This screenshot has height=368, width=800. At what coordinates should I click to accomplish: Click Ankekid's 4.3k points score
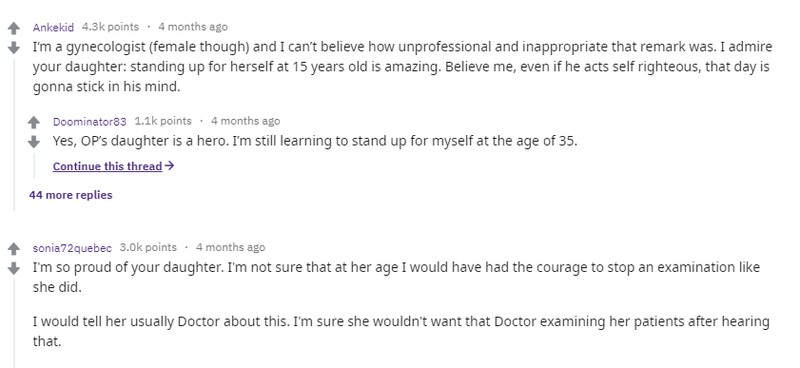tap(110, 27)
